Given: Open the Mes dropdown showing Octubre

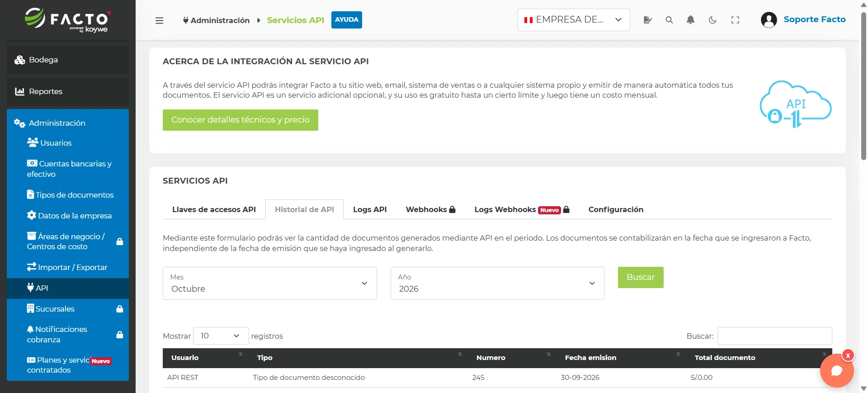Looking at the screenshot, I should click(269, 283).
